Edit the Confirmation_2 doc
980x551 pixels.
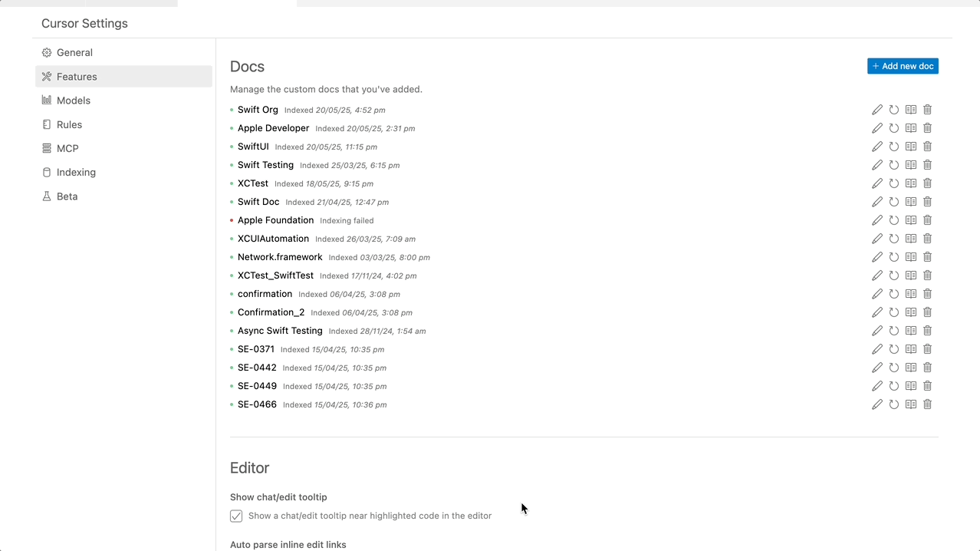tap(877, 312)
